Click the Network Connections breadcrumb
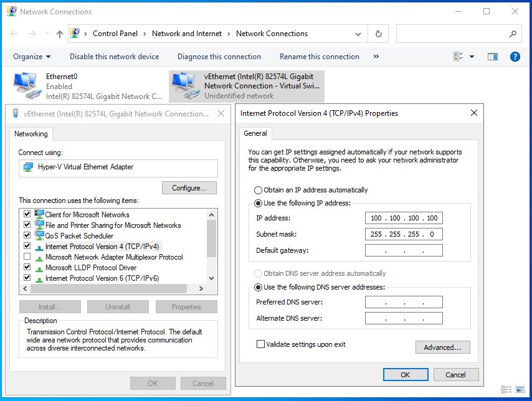Screen dimensions: 532x401 point(272,34)
